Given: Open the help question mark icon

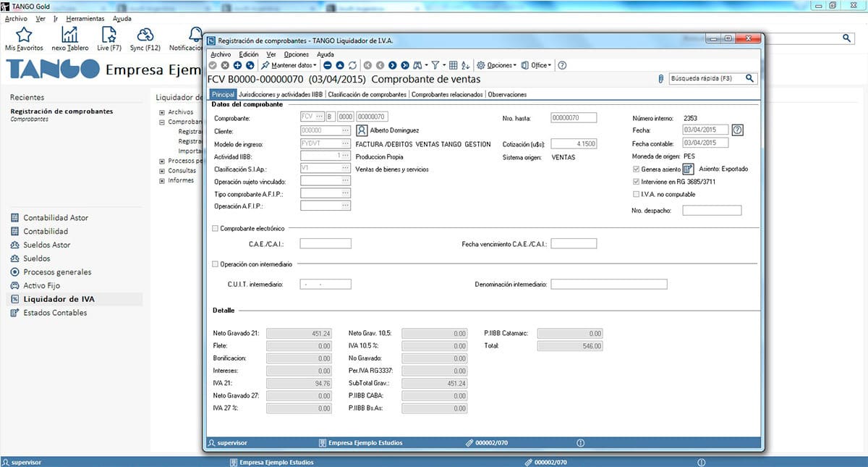Looking at the screenshot, I should pyautogui.click(x=562, y=65).
